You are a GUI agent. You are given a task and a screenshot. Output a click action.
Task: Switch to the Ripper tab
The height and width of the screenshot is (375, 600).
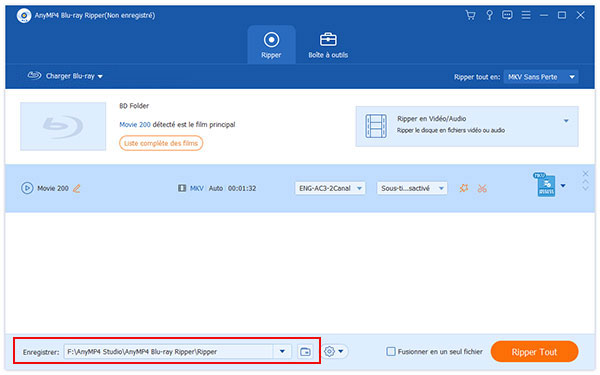click(x=271, y=45)
